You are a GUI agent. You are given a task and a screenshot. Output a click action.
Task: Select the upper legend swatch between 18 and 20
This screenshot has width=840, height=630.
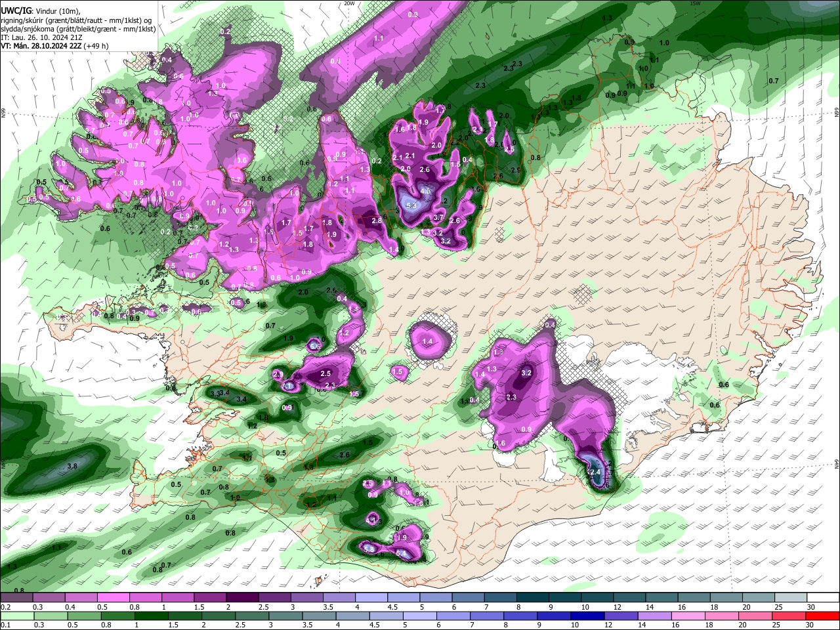click(x=727, y=598)
